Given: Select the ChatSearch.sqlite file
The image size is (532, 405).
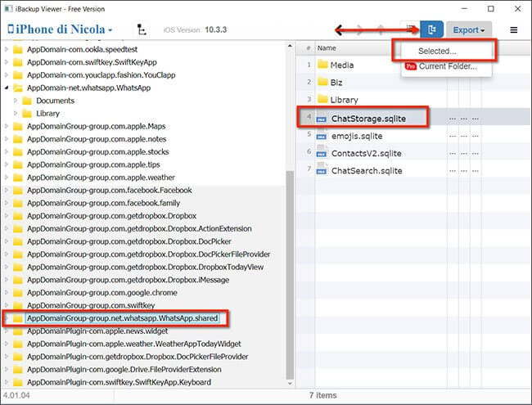Looking at the screenshot, I should [x=367, y=171].
